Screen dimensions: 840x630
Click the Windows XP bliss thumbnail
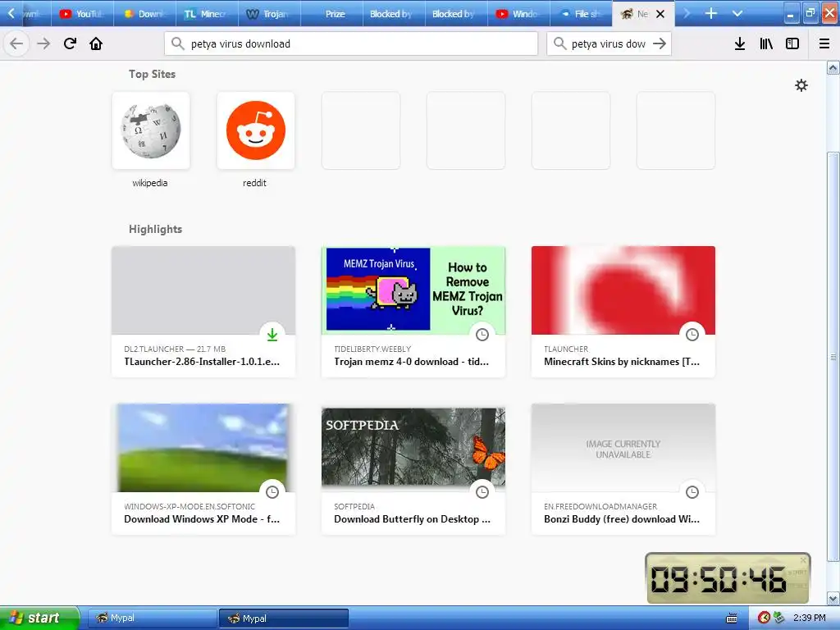coord(203,447)
